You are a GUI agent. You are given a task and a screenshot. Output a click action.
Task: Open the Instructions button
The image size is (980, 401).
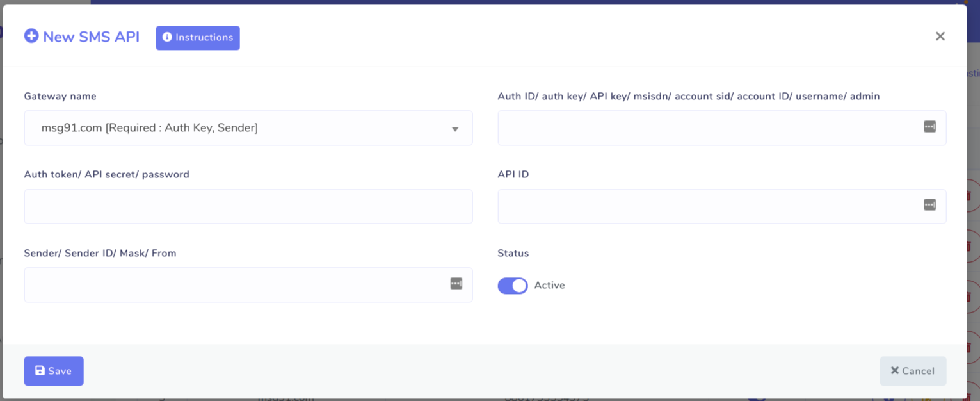[x=198, y=38]
